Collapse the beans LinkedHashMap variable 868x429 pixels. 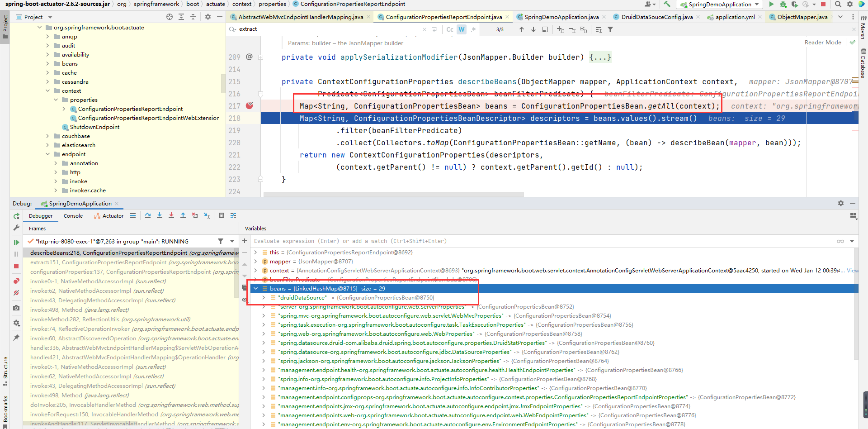click(x=256, y=289)
